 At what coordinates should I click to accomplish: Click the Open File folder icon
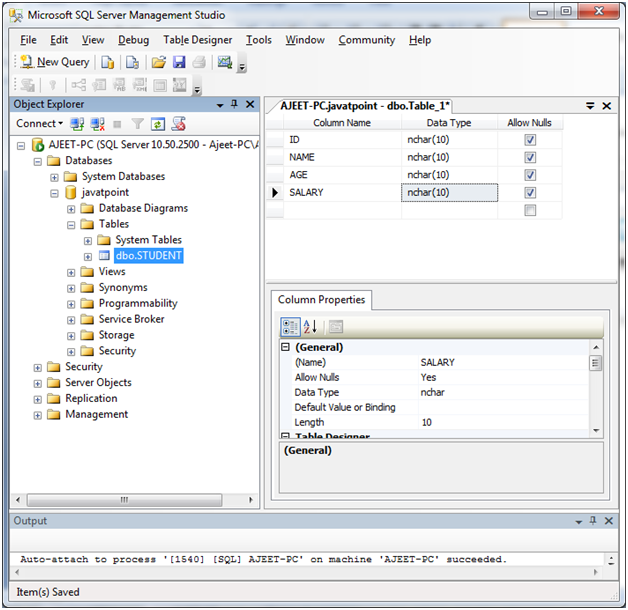click(x=159, y=62)
